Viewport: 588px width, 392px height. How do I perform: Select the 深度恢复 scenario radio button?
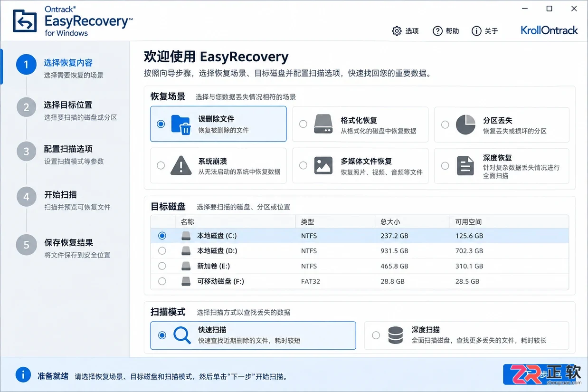pos(445,166)
